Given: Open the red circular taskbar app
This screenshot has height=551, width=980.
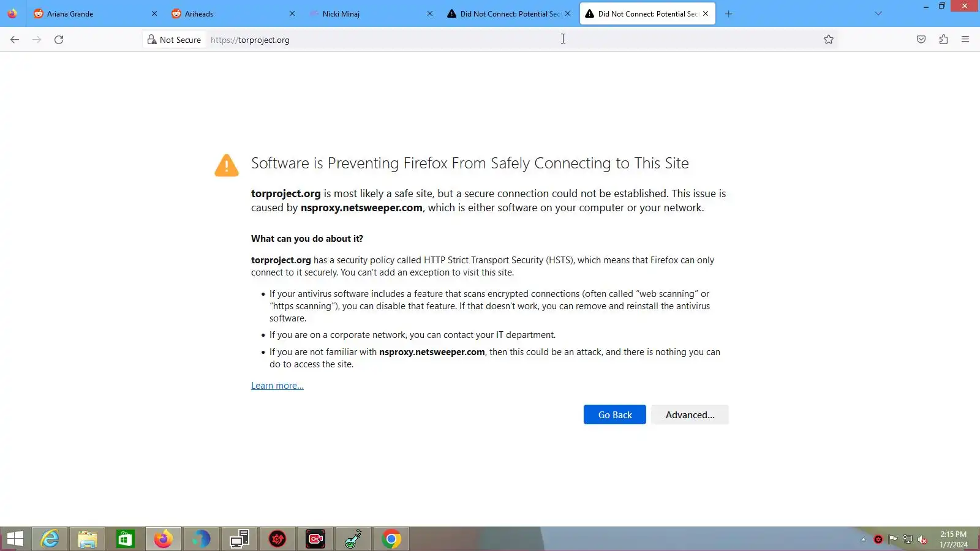Looking at the screenshot, I should [277, 539].
